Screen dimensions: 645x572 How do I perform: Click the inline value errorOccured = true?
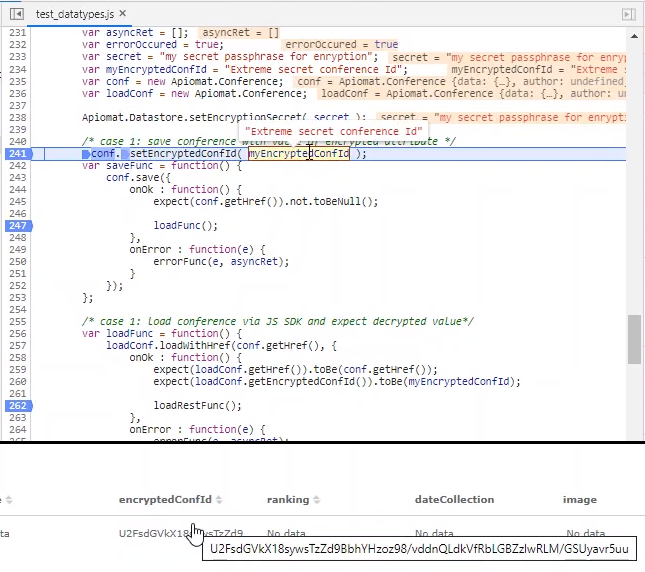[x=341, y=44]
